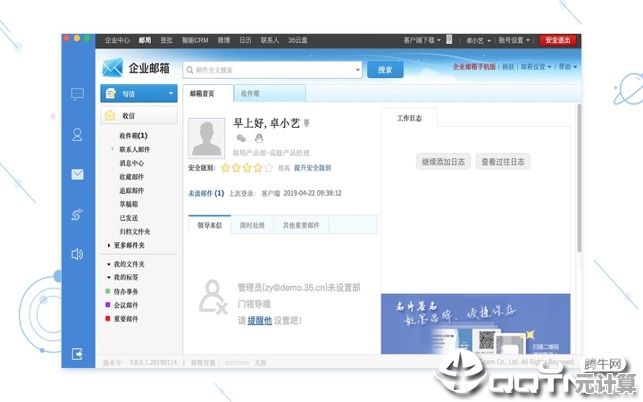Collapse the 我的文件夹 section

pyautogui.click(x=109, y=263)
